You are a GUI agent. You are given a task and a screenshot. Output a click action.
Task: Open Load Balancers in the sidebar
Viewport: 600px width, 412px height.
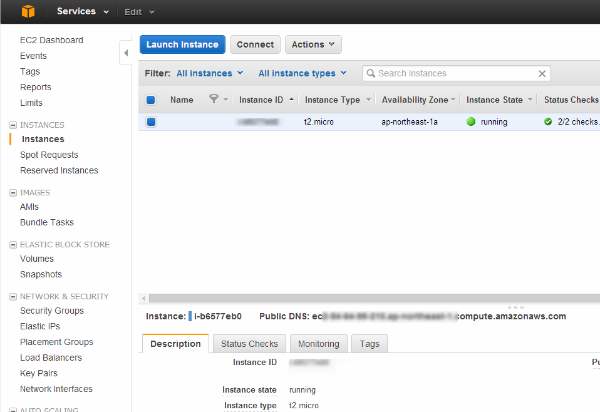51,358
